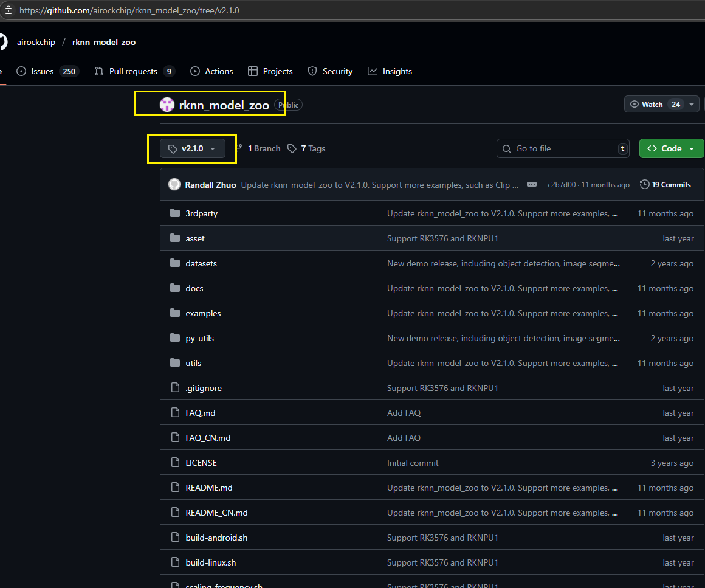The image size is (705, 588).
Task: Open the datasets folder
Action: (201, 264)
